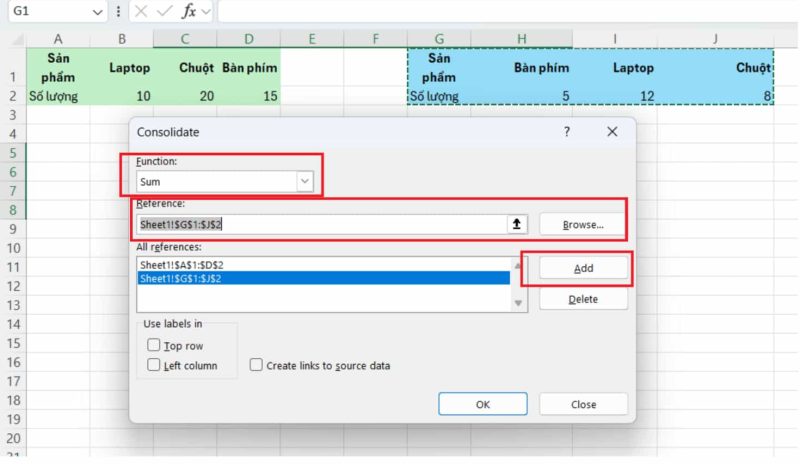
Task: Open Insert Function fx button
Action: pyautogui.click(x=189, y=11)
